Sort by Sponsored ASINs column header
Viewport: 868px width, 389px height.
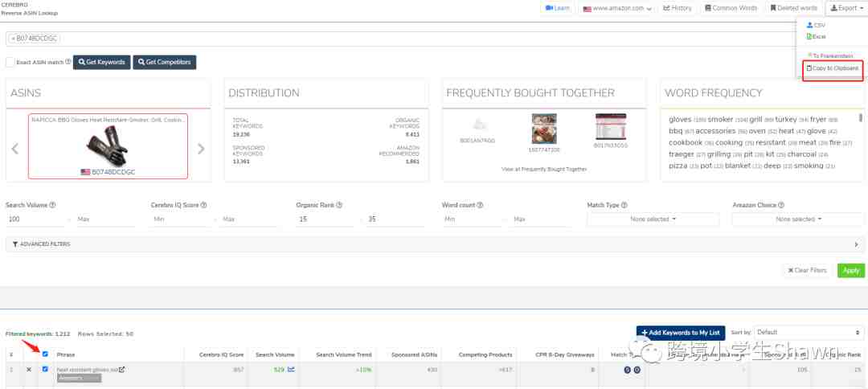pos(414,354)
